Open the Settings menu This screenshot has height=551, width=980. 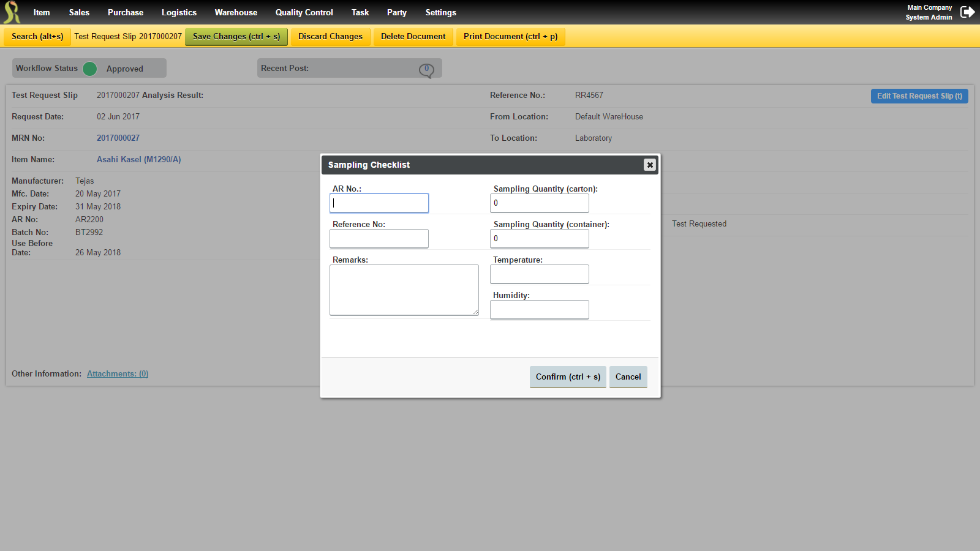(440, 12)
